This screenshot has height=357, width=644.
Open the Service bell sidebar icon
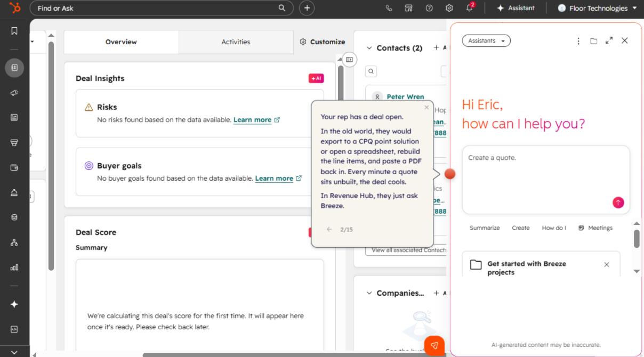[x=14, y=192]
